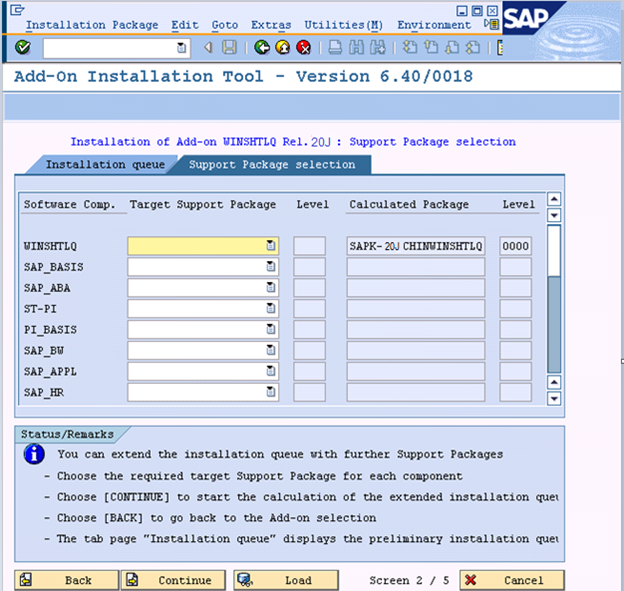Click the Back button at bottom
This screenshot has height=591, width=624.
tap(66, 580)
